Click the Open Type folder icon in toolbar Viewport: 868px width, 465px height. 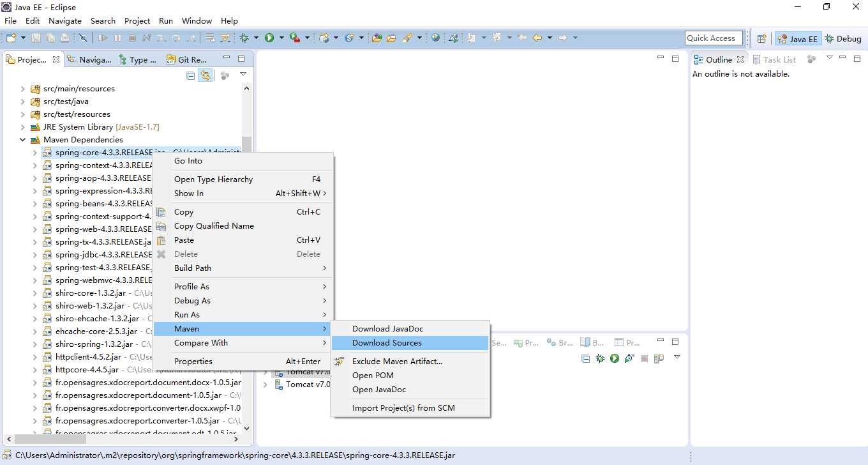click(x=377, y=38)
